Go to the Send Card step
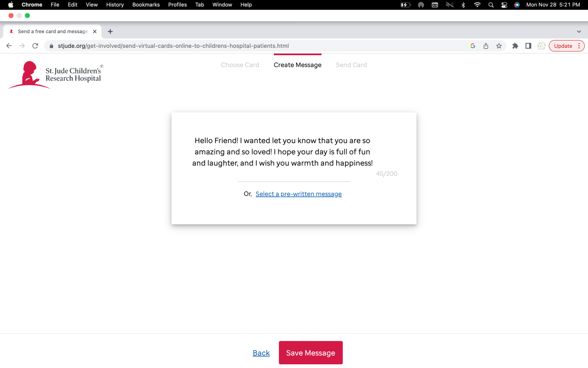The width and height of the screenshot is (588, 368). click(351, 65)
